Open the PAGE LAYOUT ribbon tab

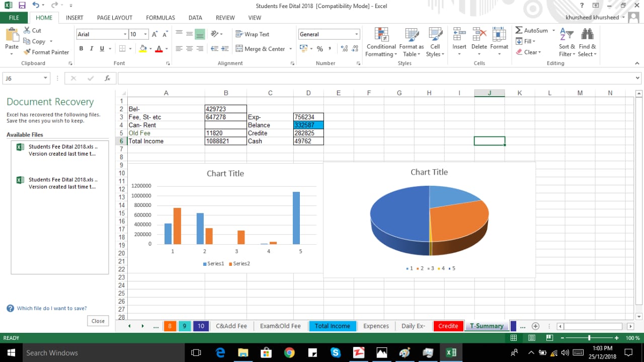[115, 18]
